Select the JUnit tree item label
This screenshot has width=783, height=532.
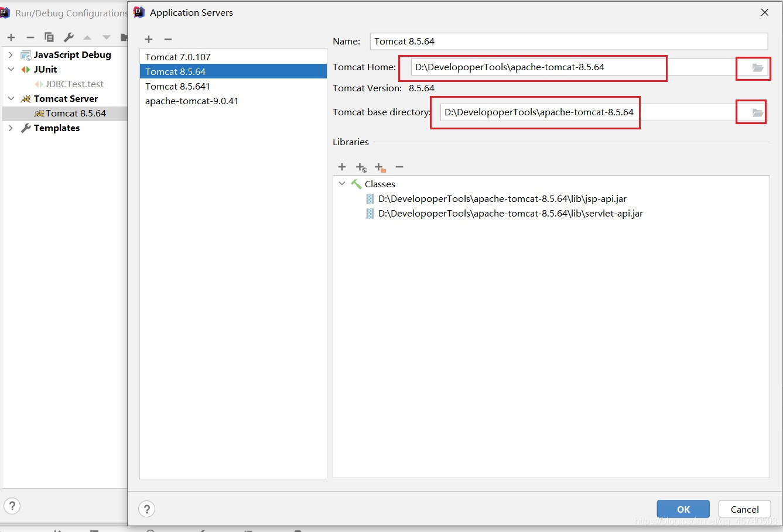[45, 70]
